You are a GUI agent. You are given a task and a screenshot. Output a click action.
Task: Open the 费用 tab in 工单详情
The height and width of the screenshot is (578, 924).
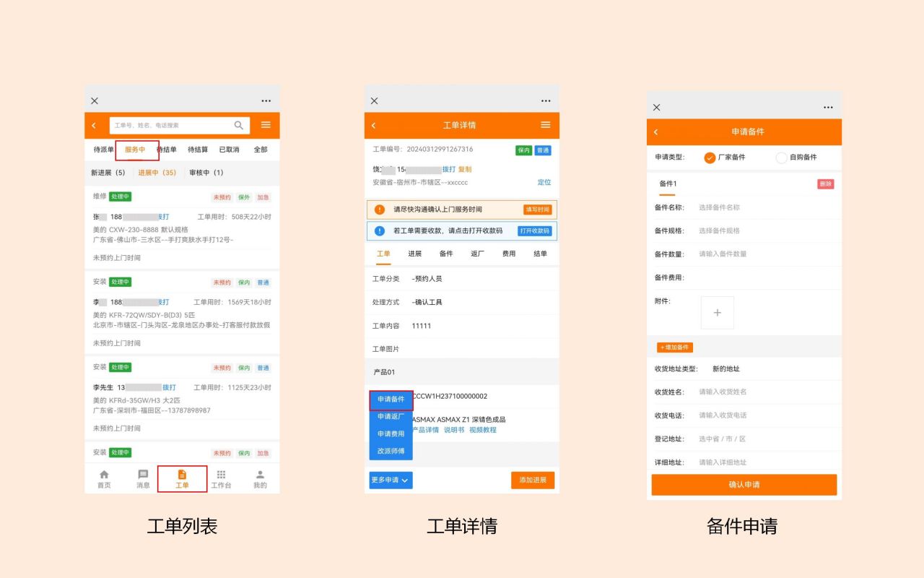pyautogui.click(x=509, y=254)
